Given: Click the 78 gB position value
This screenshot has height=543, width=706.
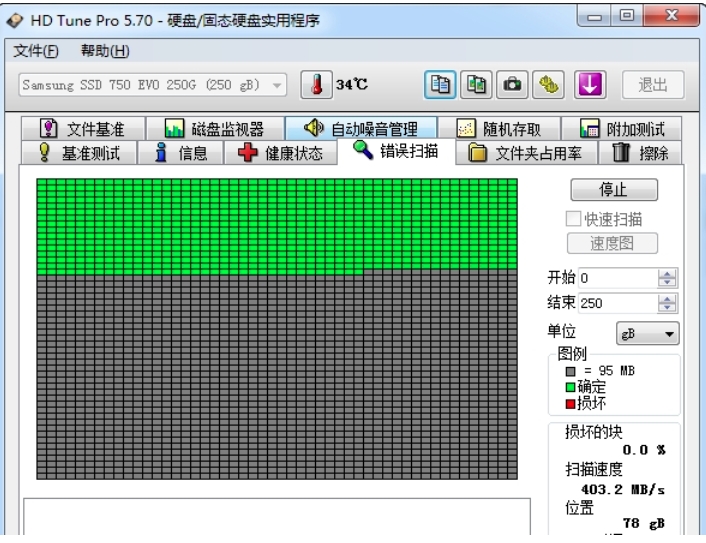Looking at the screenshot, I should pos(643,523).
